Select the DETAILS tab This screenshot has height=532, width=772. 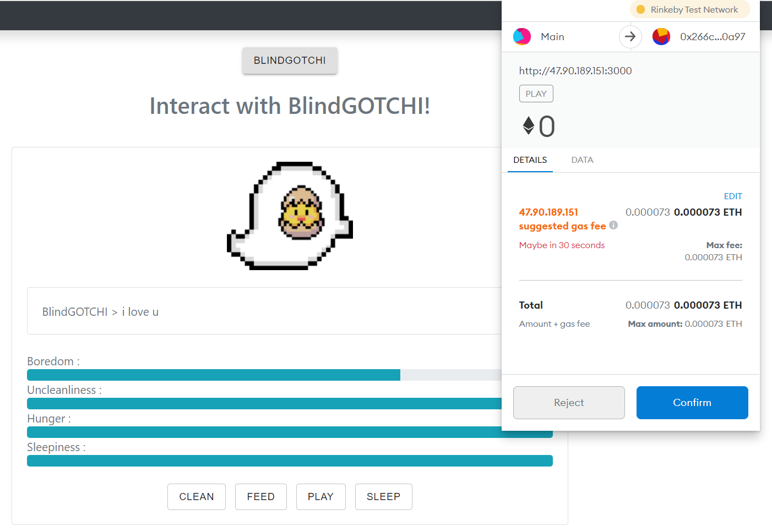pyautogui.click(x=530, y=160)
